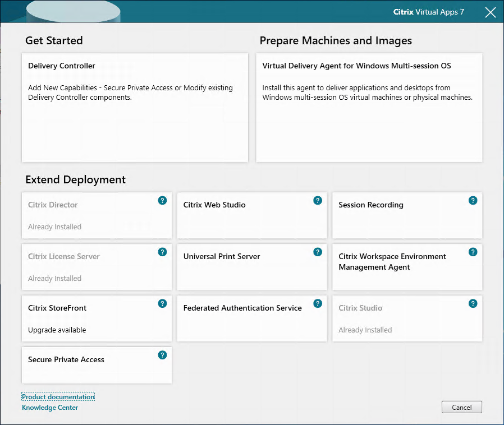
Task: Open help for Session Recording
Action: coord(473,201)
